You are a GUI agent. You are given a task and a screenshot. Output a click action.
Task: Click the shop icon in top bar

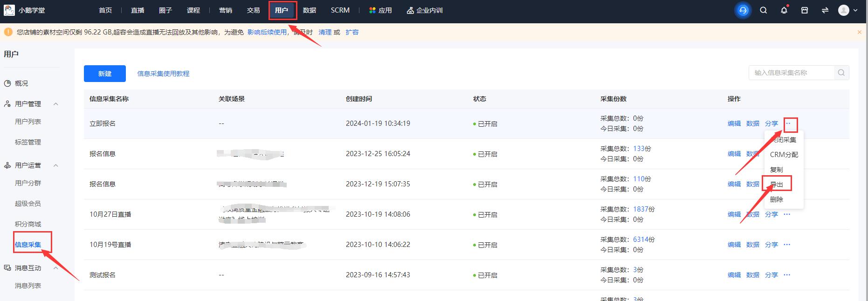[805, 10]
